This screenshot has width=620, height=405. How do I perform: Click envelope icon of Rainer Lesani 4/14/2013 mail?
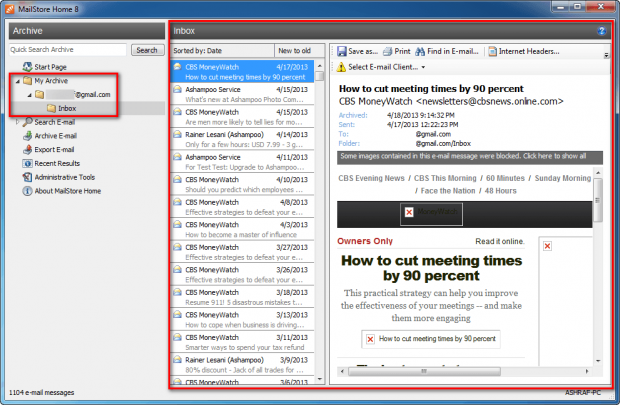(178, 134)
